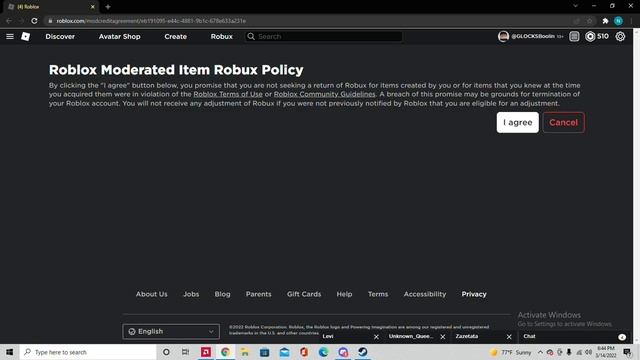Image resolution: width=640 pixels, height=360 pixels.
Task: Click the I agree button
Action: click(518, 122)
